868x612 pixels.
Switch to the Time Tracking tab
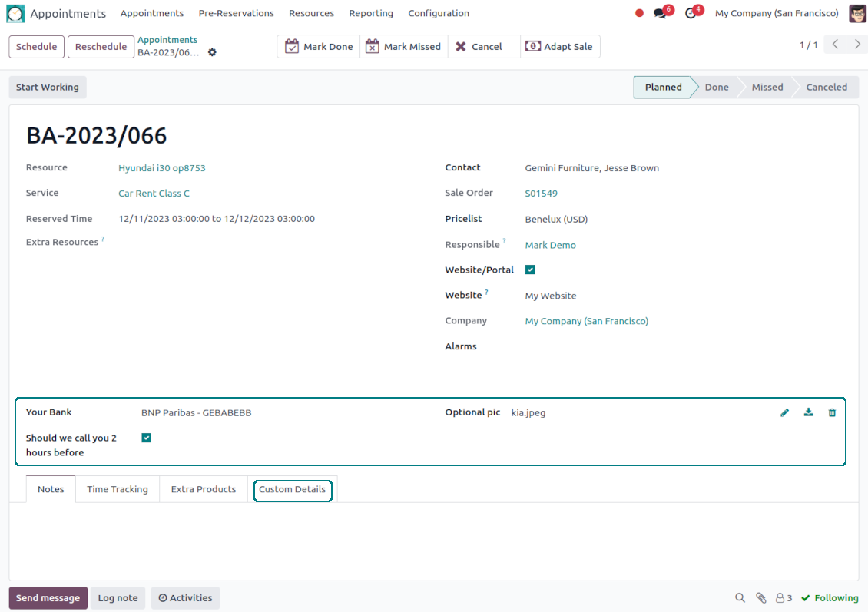118,489
